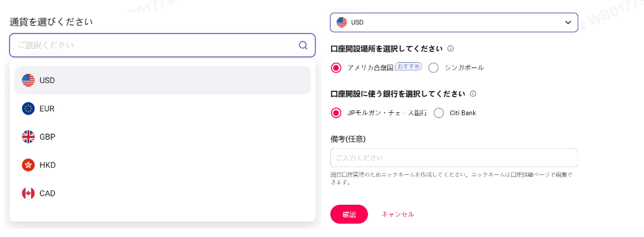Pick GBP from the currency list
The image size is (644, 237).
(162, 137)
